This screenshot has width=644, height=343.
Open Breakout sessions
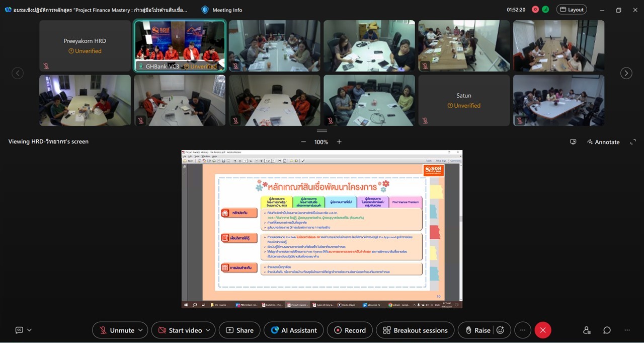(x=415, y=330)
